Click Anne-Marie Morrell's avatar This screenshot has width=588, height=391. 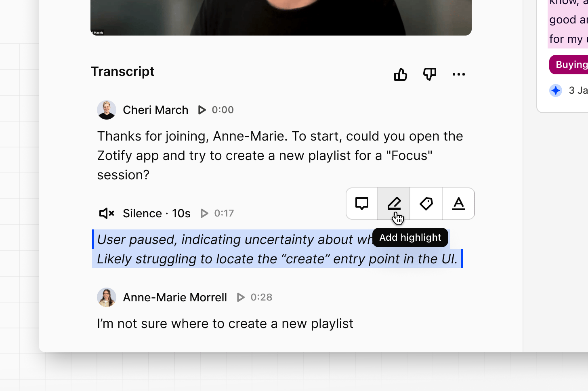click(107, 297)
